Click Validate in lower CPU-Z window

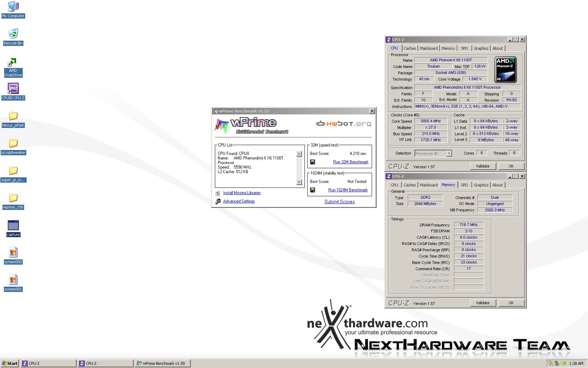(x=483, y=303)
